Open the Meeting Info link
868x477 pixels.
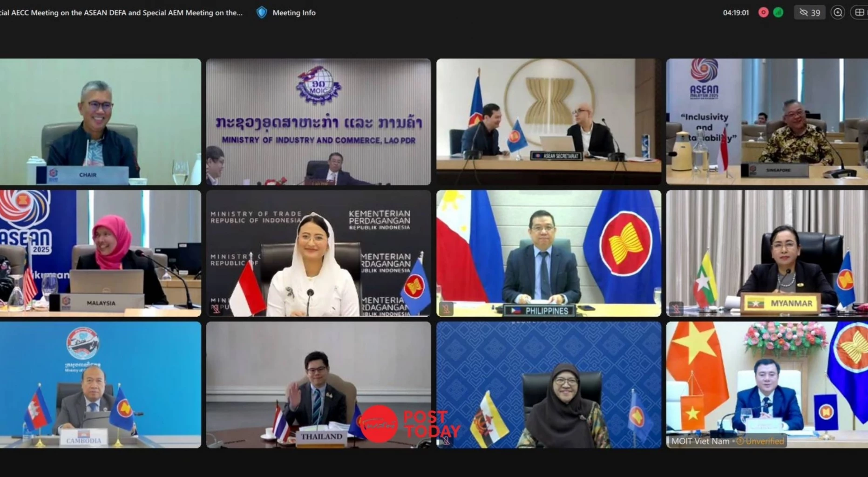pyautogui.click(x=294, y=13)
